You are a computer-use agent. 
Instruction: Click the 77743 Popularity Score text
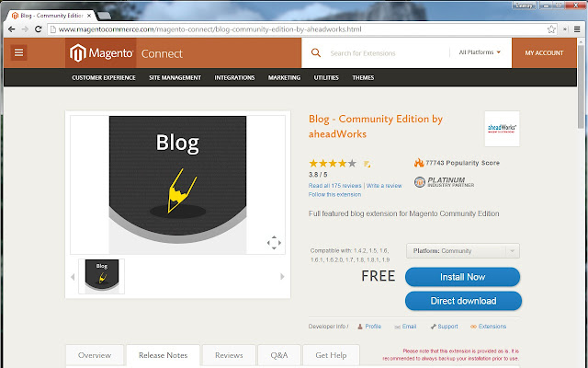[462, 163]
